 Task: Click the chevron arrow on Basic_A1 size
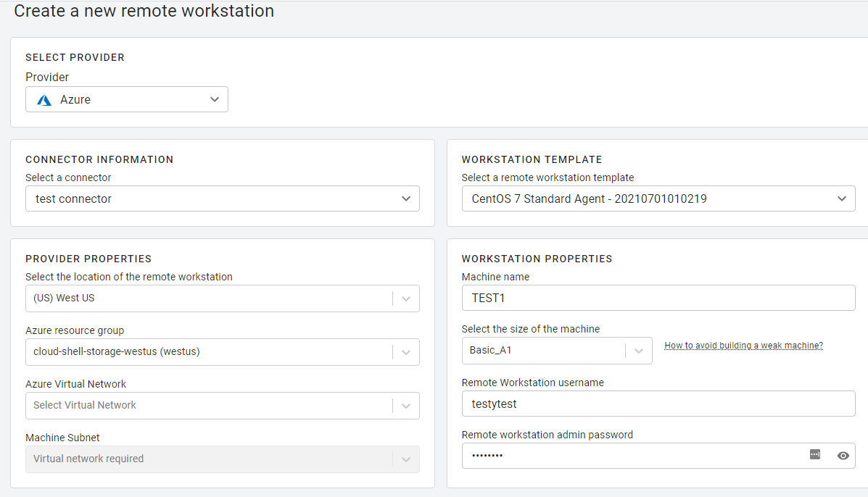(639, 351)
